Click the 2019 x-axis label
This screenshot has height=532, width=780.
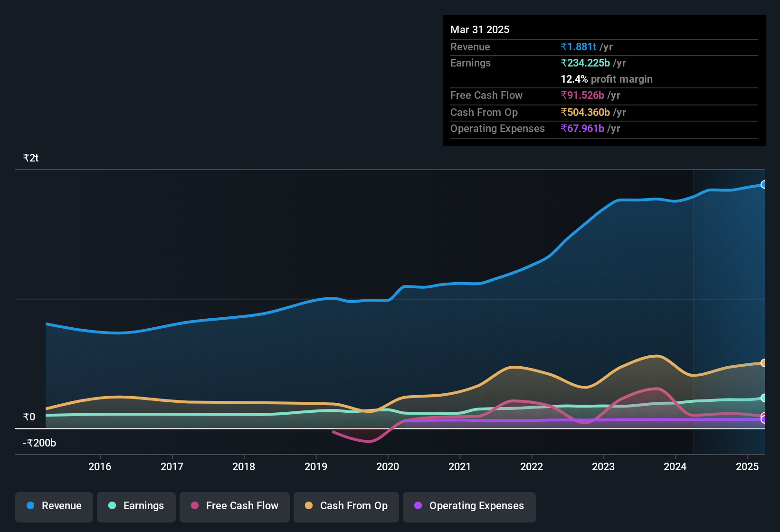316,466
